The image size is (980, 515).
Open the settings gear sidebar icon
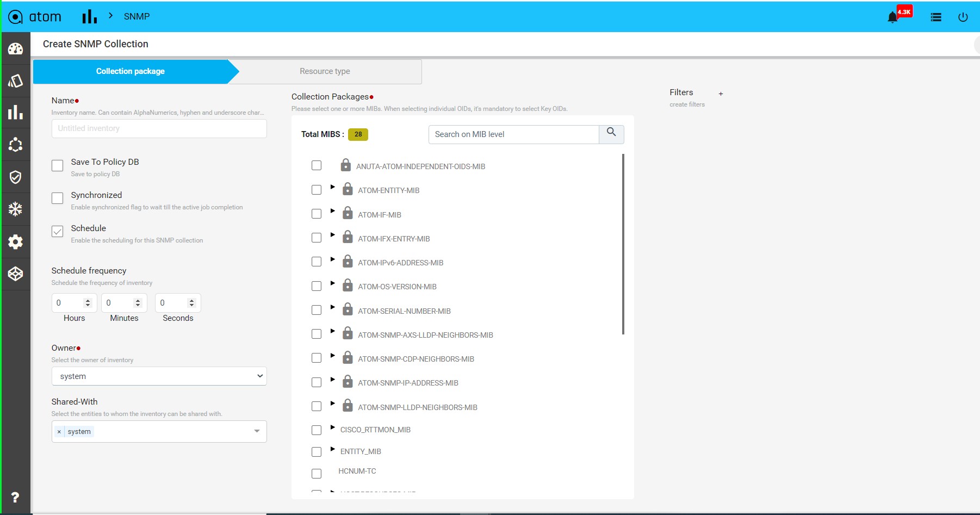coord(16,241)
